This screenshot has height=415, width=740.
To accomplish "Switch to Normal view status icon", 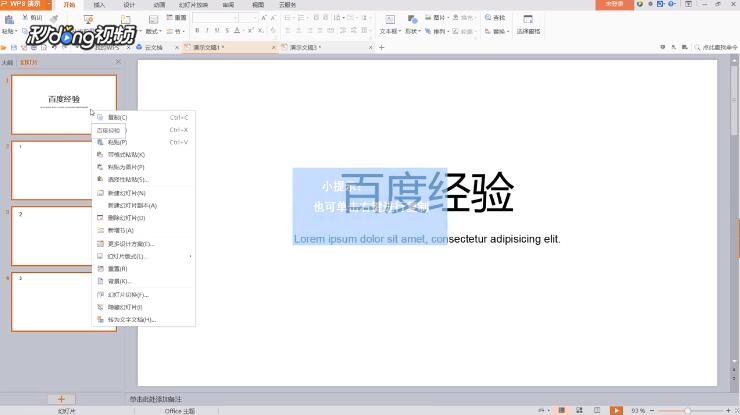I will click(x=562, y=411).
